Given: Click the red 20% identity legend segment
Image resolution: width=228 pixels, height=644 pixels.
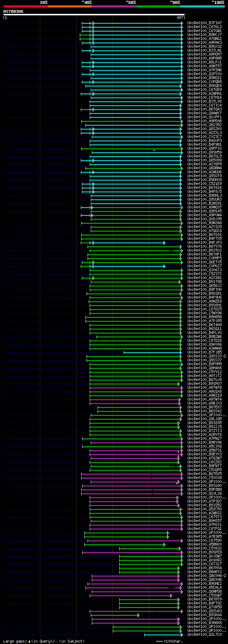Looking at the screenshot, I should (25, 6).
